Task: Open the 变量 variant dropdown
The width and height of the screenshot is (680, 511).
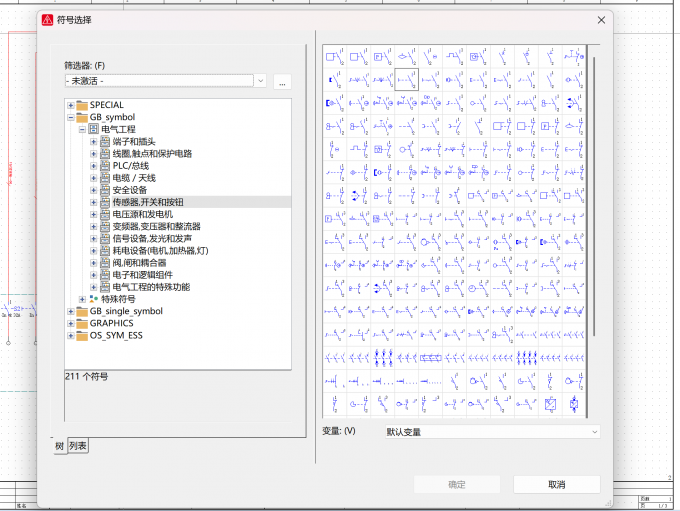Action: pos(595,432)
